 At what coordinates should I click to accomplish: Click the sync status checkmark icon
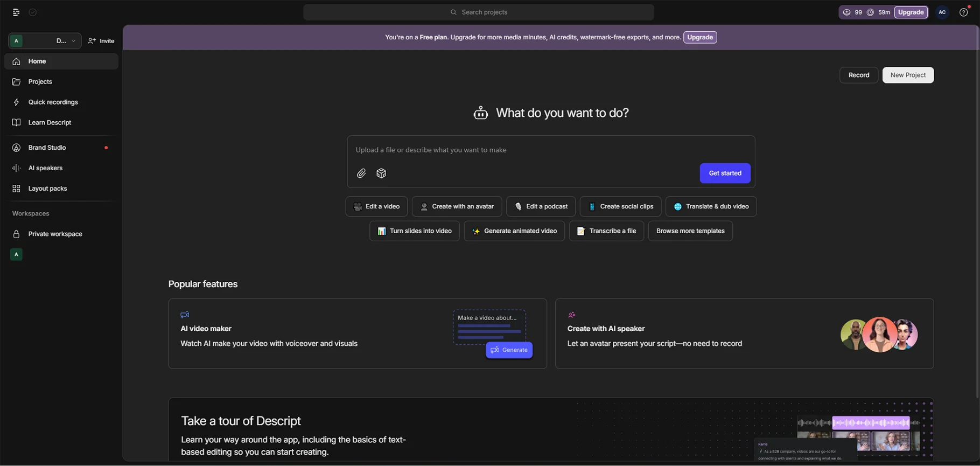pos(33,12)
